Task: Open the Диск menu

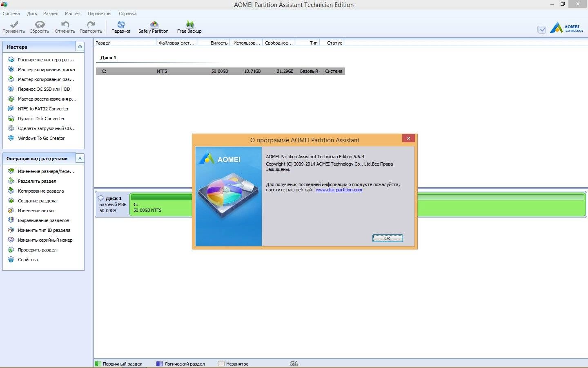Action: [32, 13]
